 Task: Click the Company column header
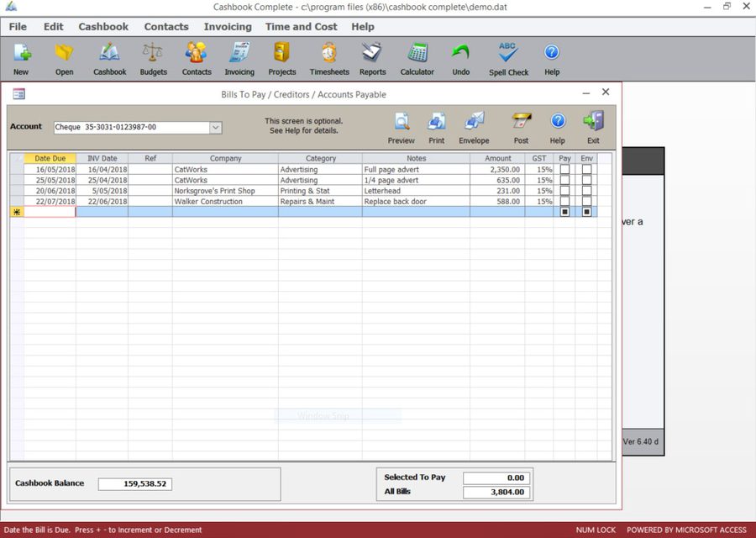pyautogui.click(x=225, y=158)
